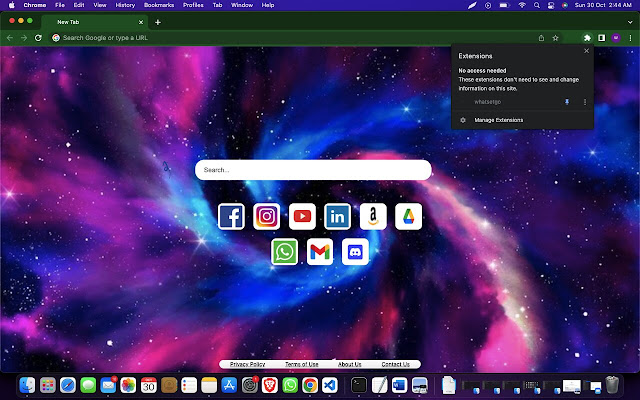Image resolution: width=640 pixels, height=400 pixels.
Task: Open the Contact Us link
Action: [396, 364]
